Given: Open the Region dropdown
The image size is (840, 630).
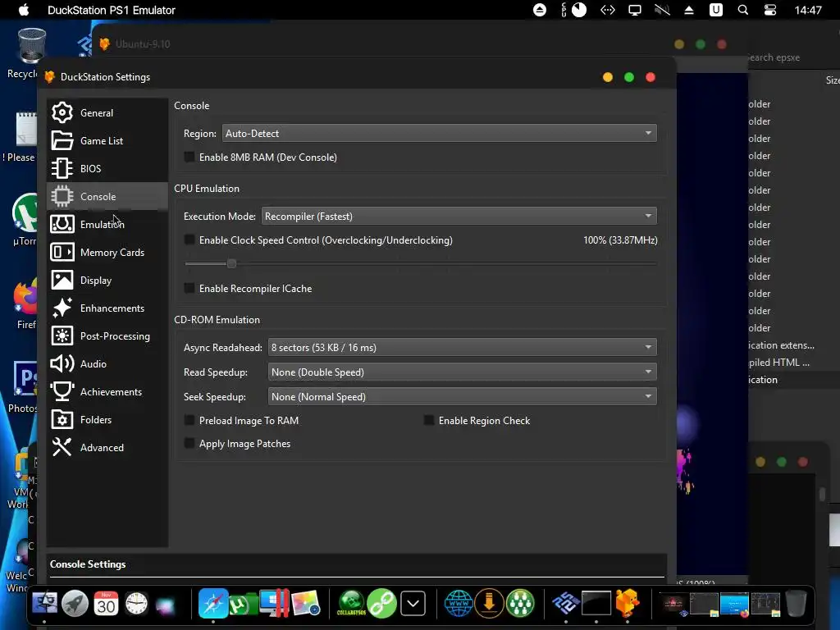Looking at the screenshot, I should point(440,134).
